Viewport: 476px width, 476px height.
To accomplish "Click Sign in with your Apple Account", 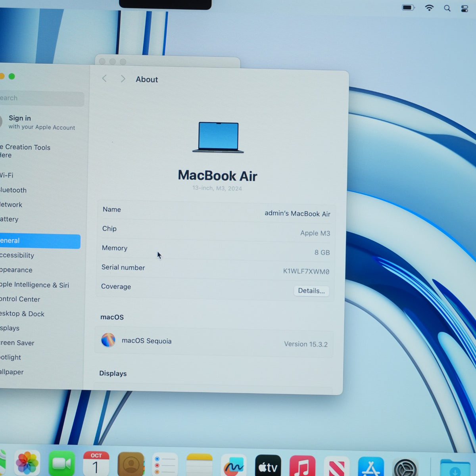I will (x=40, y=122).
